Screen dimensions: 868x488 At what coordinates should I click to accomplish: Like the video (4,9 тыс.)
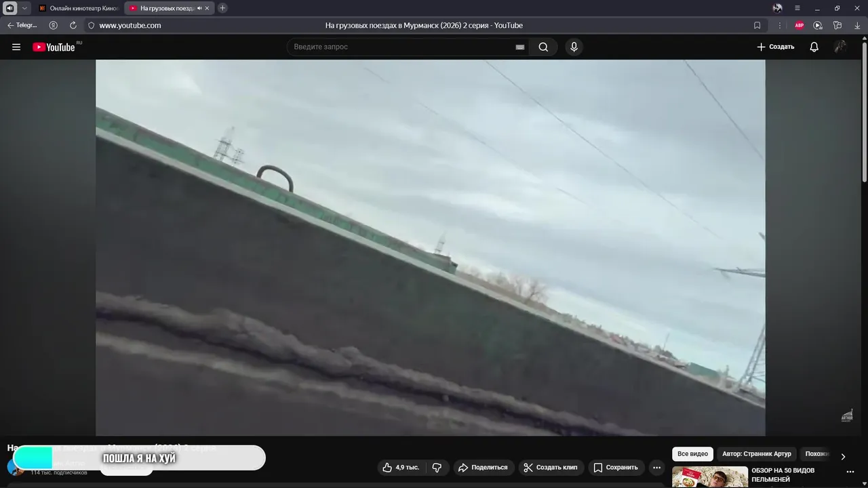(x=401, y=468)
